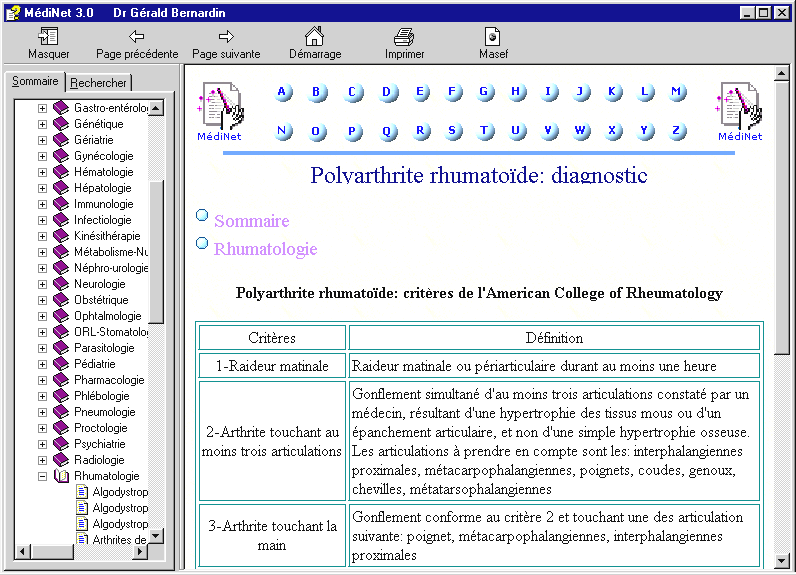The width and height of the screenshot is (796, 575).
Task: Collapse the Rhumatologie tree node
Action: 42,476
